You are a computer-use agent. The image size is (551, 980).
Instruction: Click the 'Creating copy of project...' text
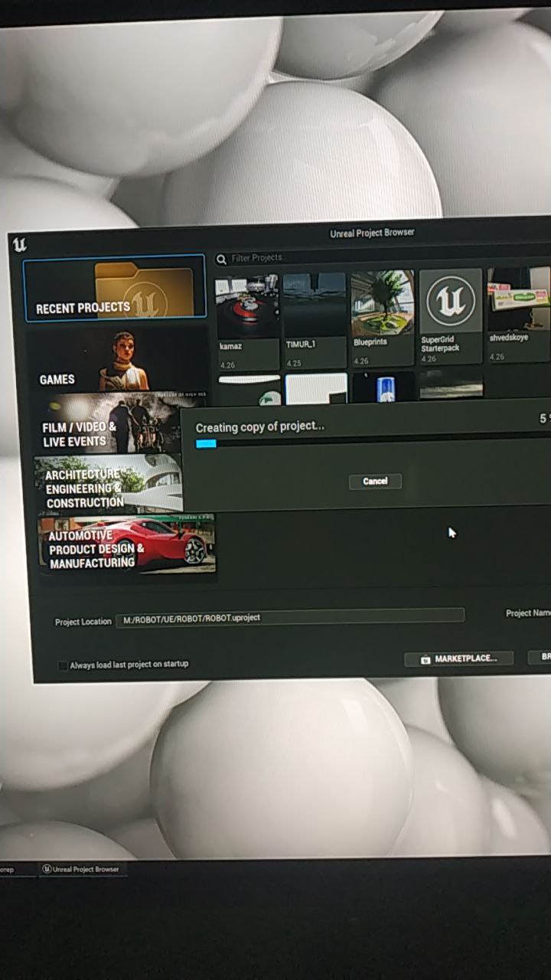[x=260, y=427]
